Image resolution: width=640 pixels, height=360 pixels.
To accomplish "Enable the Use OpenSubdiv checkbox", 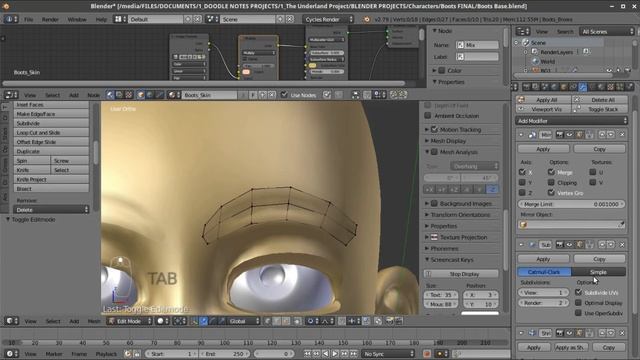I will (578, 313).
